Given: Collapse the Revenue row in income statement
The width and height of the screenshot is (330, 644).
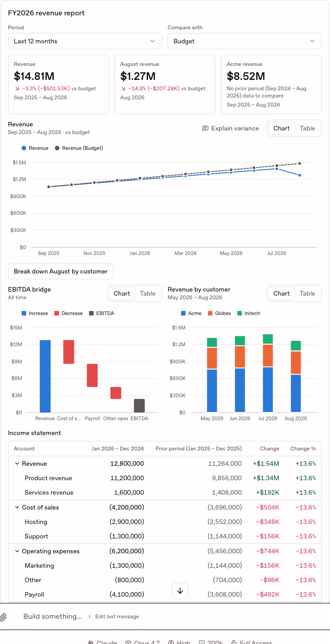Looking at the screenshot, I should tap(17, 463).
